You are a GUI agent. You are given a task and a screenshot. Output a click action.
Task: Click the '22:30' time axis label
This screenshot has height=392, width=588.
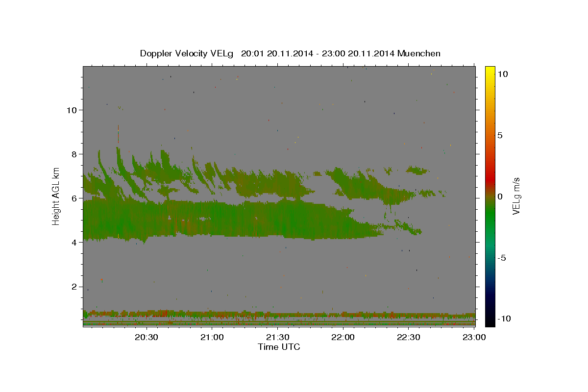[x=409, y=337]
